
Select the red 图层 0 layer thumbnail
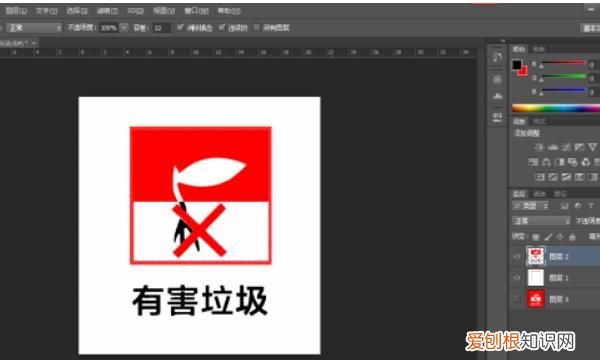coord(536,299)
